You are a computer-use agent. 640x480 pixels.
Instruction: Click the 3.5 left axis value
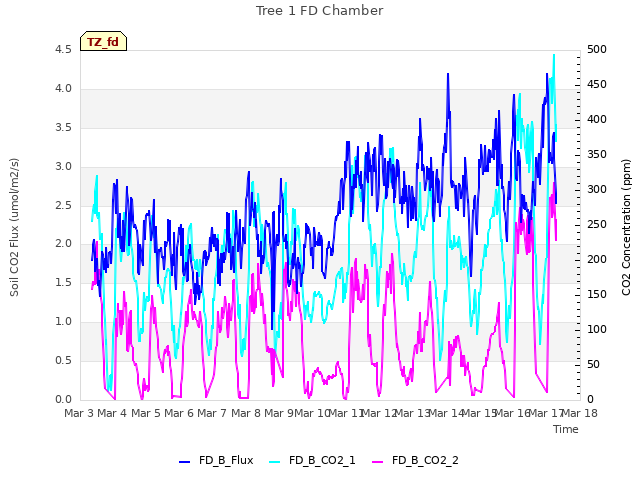pos(63,128)
